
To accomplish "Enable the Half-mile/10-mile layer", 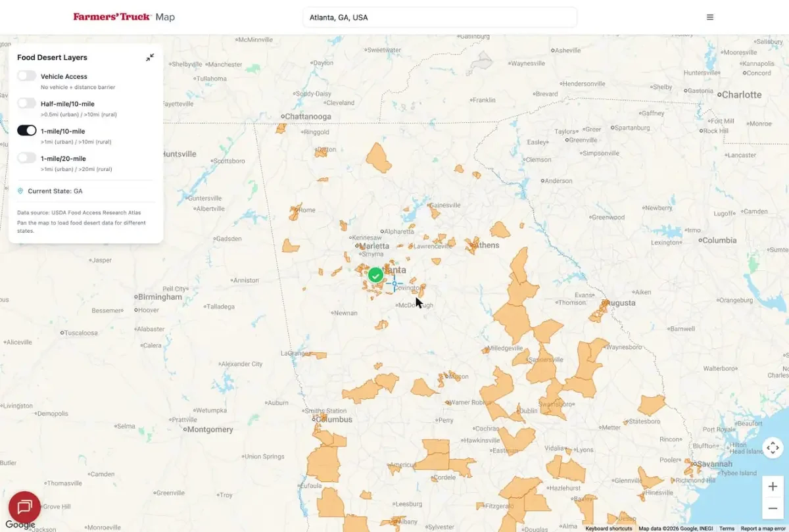I will point(27,103).
